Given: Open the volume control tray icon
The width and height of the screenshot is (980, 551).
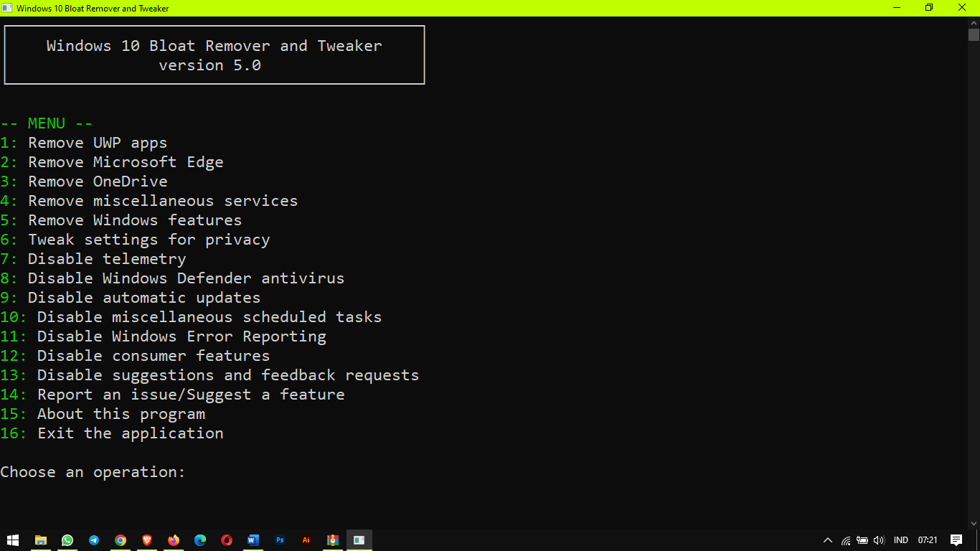Looking at the screenshot, I should point(879,540).
